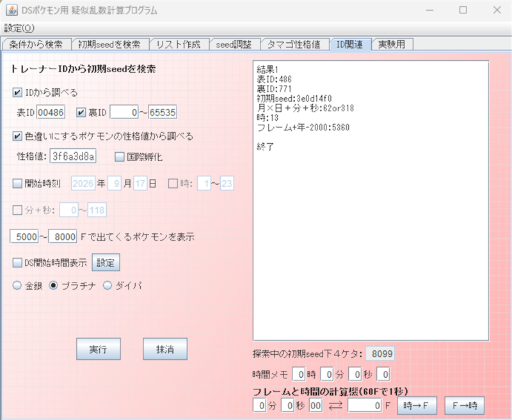Select the ID関連 tab
The height and width of the screenshot is (420, 512).
pos(349,44)
